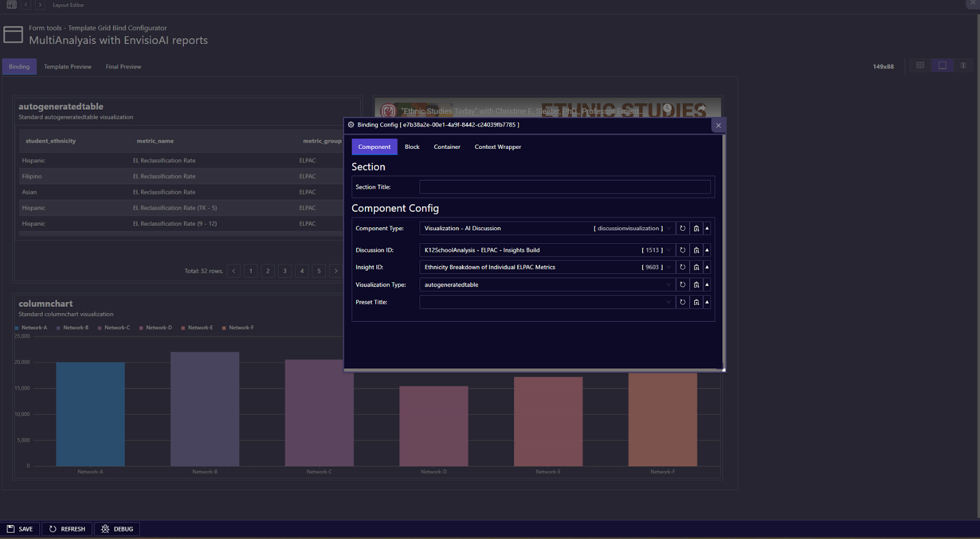Open the Discussion ID dropdown
Screen dimensions: 980x539
coord(669,250)
